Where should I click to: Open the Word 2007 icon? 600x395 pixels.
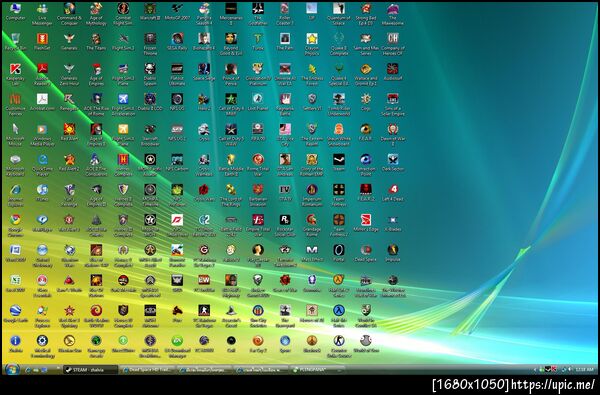15,253
